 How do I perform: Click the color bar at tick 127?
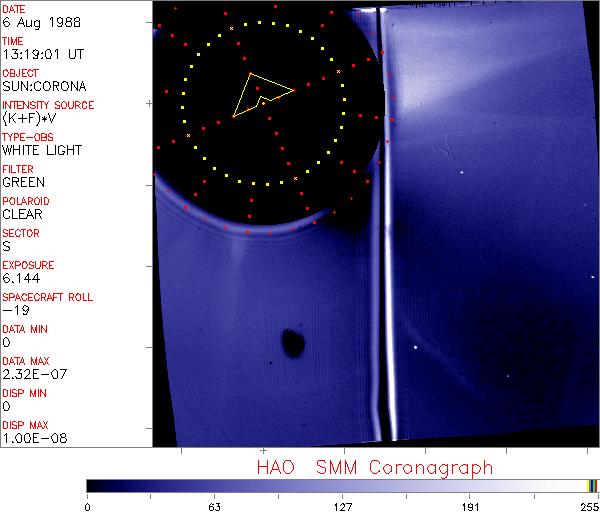[x=342, y=485]
